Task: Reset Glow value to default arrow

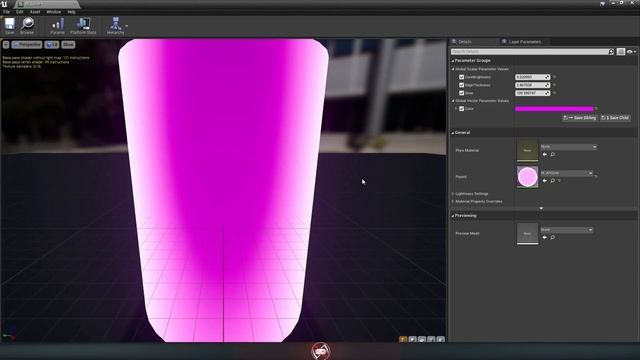Action: pos(554,93)
